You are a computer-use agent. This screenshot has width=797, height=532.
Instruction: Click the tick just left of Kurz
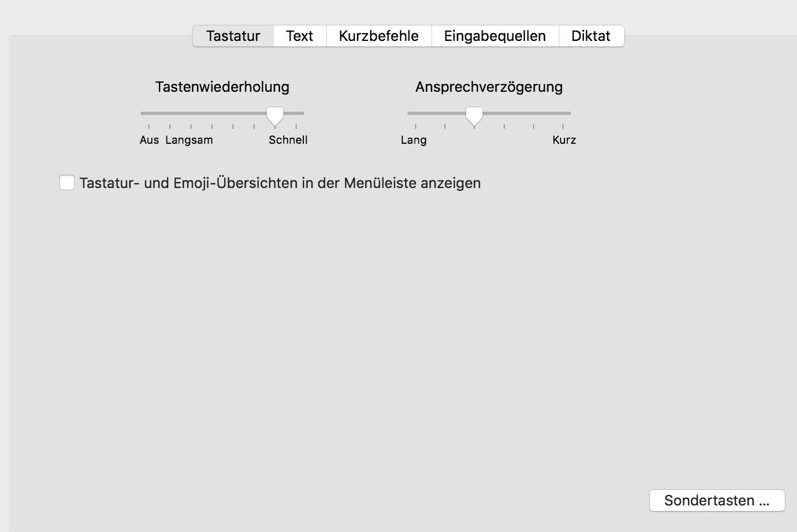pos(534,113)
